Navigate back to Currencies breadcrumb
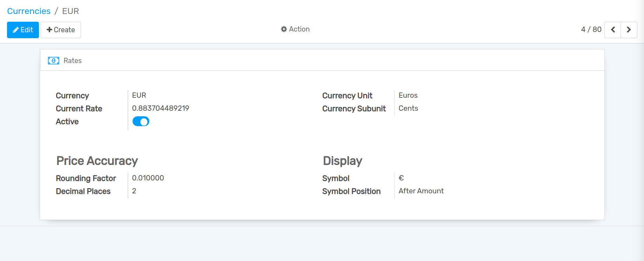Screen dimensions: 644x261 pyautogui.click(x=29, y=11)
